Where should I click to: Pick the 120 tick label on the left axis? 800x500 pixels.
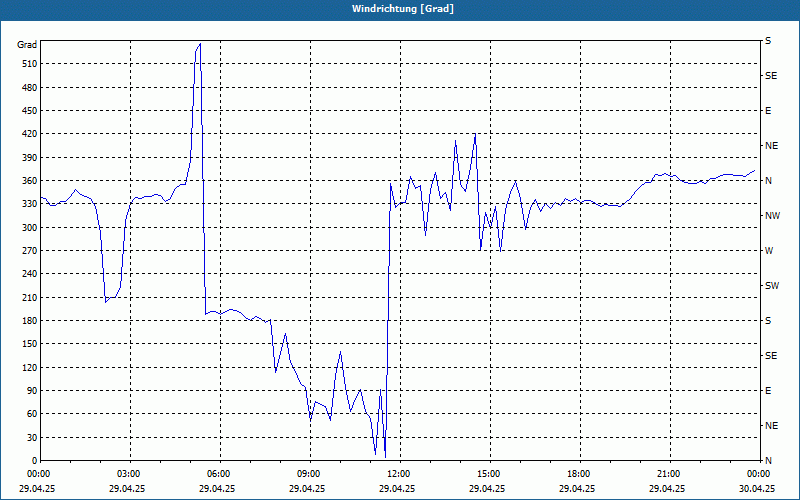(x=30, y=367)
